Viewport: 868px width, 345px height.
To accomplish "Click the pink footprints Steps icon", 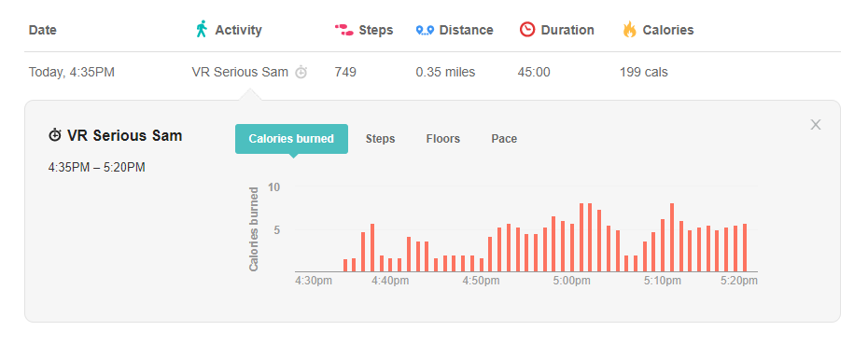I will point(343,30).
